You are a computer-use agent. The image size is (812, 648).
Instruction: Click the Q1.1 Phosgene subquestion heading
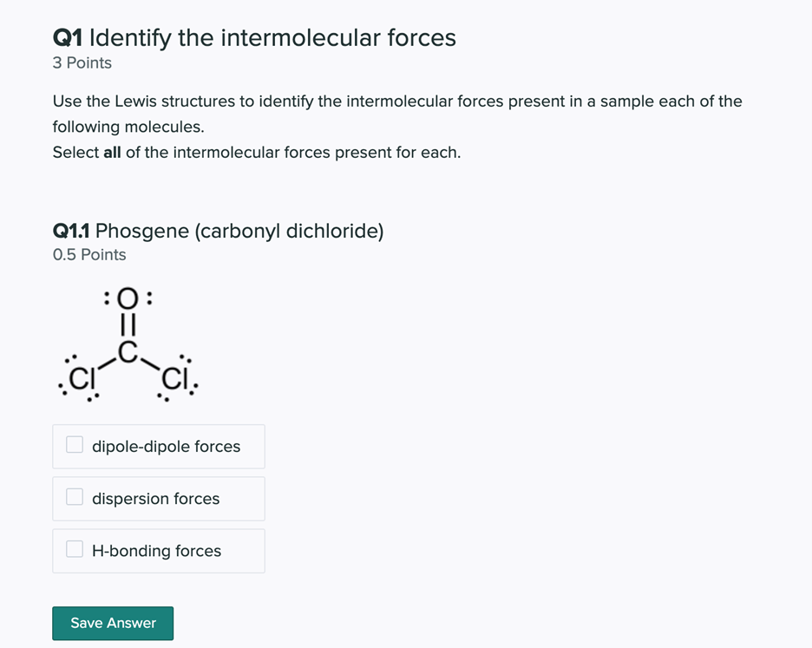tap(218, 231)
